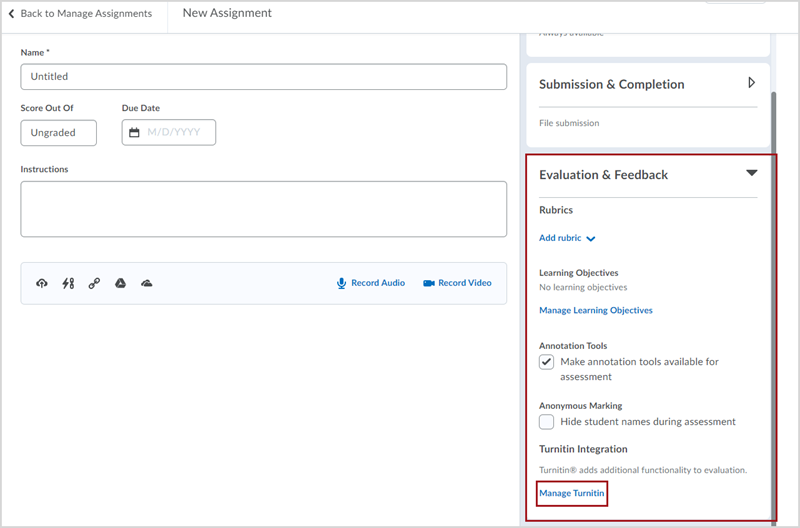The image size is (800, 528).
Task: Click inside the Instructions text area
Action: click(264, 209)
